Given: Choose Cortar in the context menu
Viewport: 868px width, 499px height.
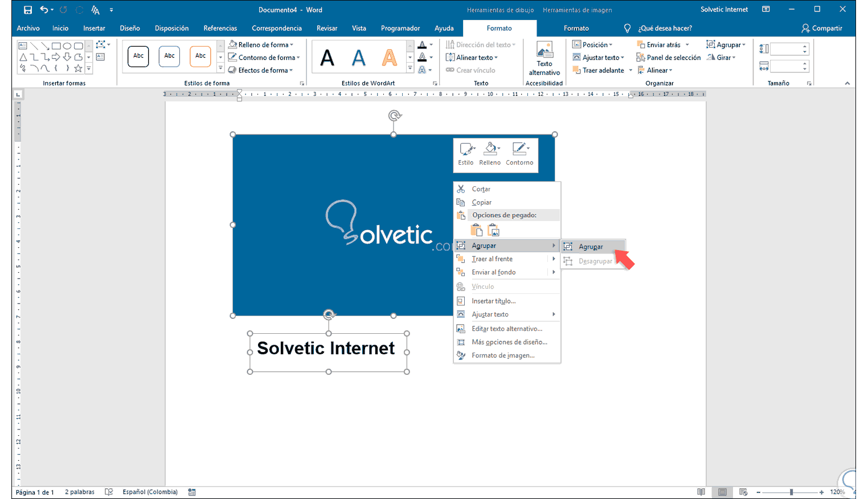Looking at the screenshot, I should pos(507,189).
